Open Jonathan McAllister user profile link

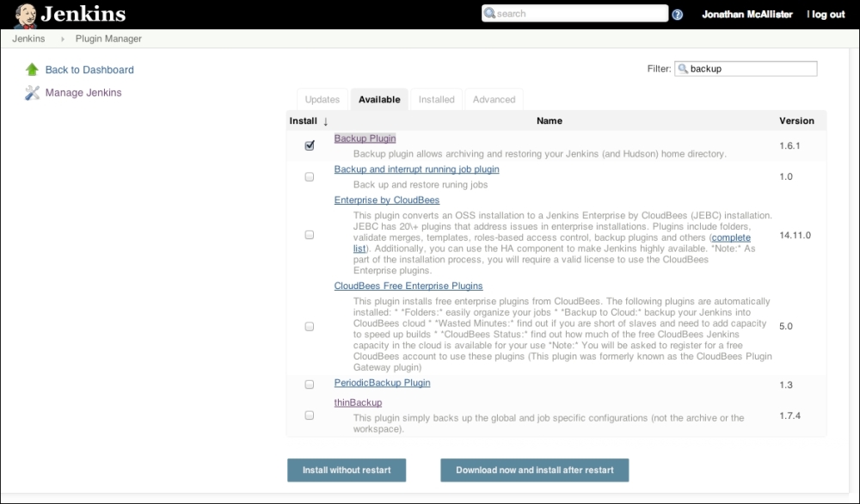747,15
